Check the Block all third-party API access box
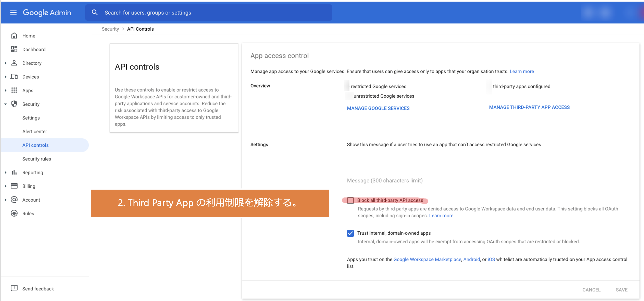The image size is (644, 301). pyautogui.click(x=350, y=200)
